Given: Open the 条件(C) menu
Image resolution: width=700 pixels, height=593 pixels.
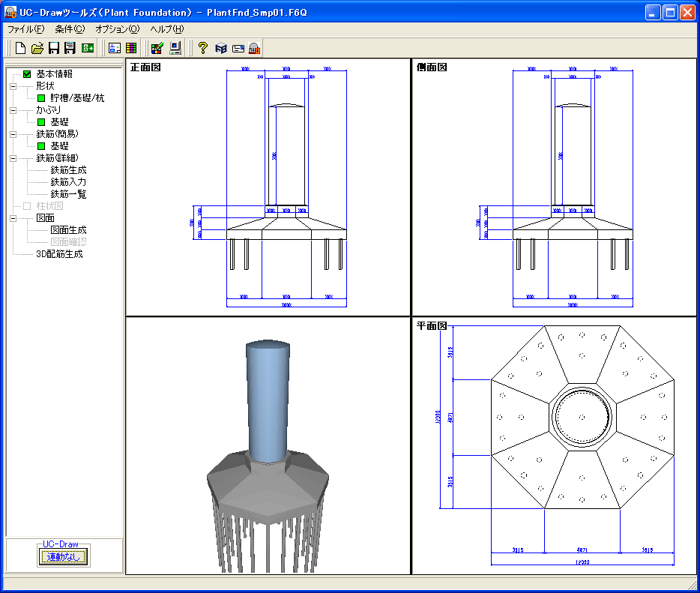Looking at the screenshot, I should point(70,29).
